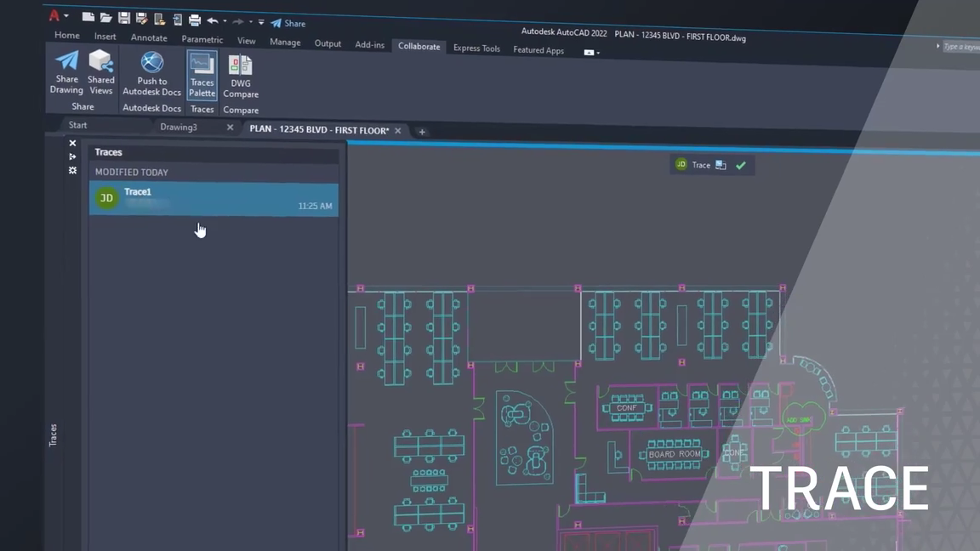
Task: Click Push to Autodesk Docs globe
Action: (x=152, y=74)
